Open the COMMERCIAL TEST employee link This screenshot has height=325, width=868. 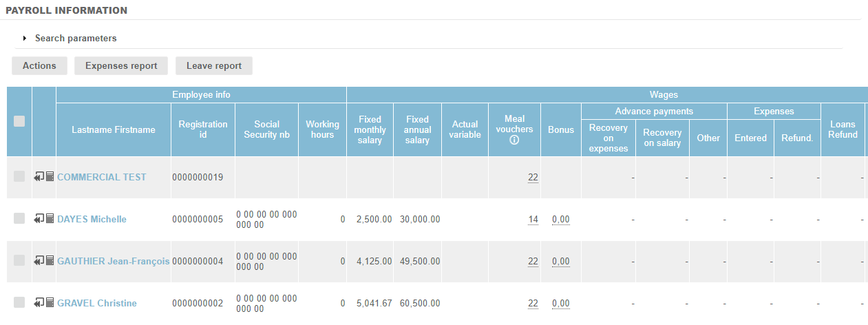[x=101, y=177]
